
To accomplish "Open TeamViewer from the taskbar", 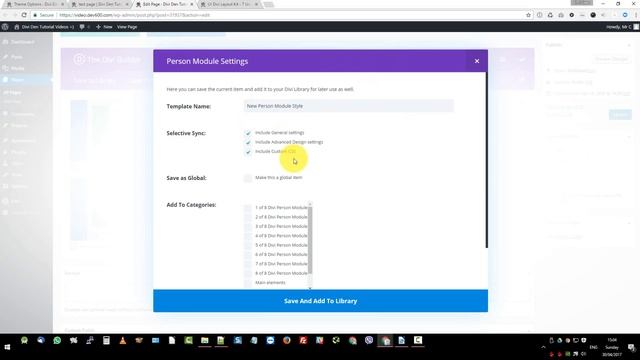I will tap(270, 340).
